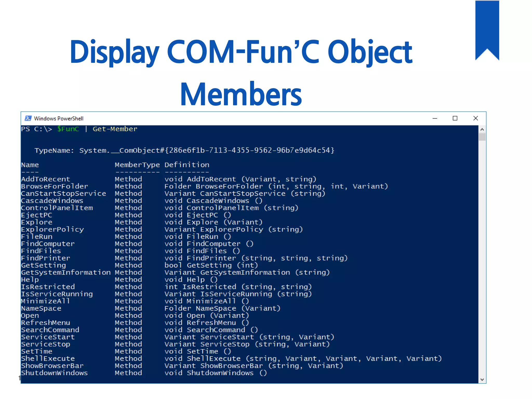Click the void ShutdownWindows () definition
The image size is (532, 399).
(x=216, y=373)
